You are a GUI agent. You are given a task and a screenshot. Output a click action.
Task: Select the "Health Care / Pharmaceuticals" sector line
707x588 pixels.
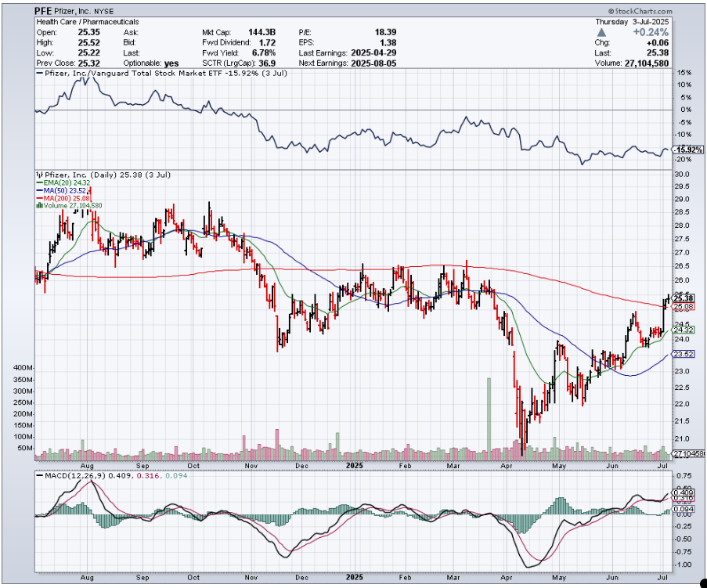point(88,22)
